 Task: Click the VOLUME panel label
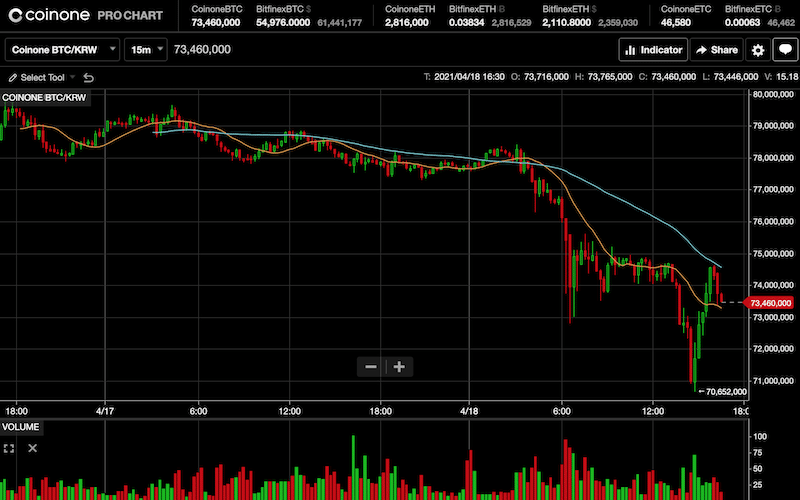click(x=20, y=427)
